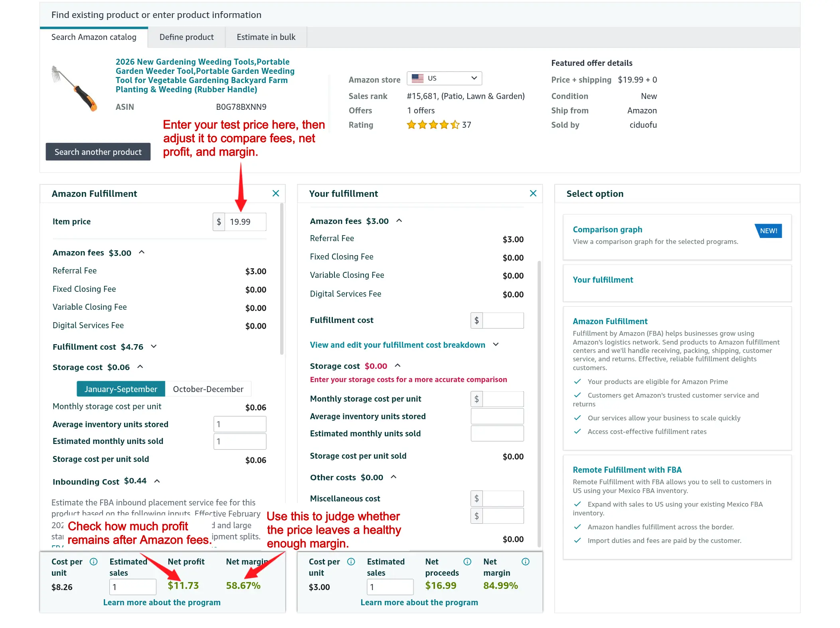Image resolution: width=840 pixels, height=628 pixels.
Task: Collapse the Inbounding Cost section
Action: pyautogui.click(x=157, y=481)
